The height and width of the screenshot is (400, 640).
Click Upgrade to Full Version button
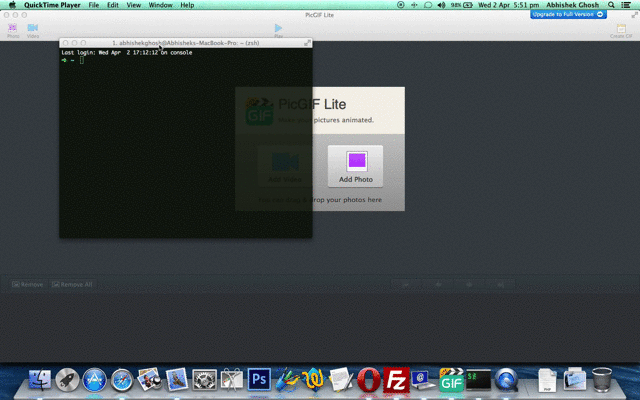coord(568,14)
